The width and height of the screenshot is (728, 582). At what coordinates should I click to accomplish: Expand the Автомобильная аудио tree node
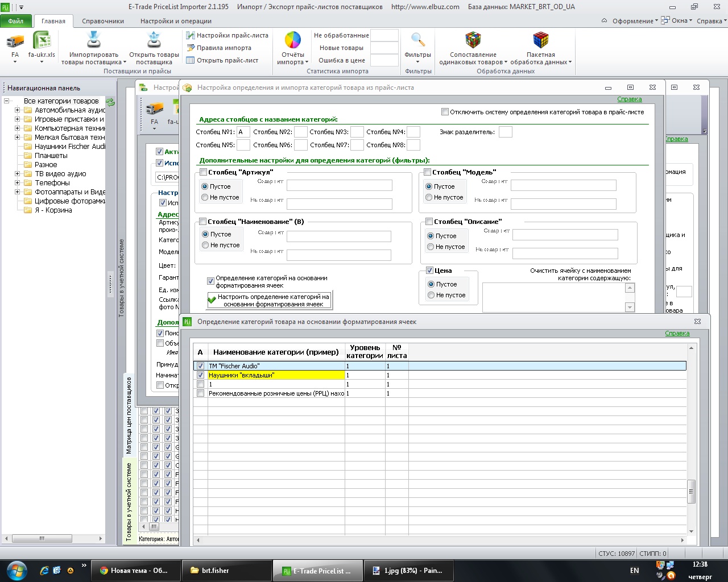click(17, 110)
